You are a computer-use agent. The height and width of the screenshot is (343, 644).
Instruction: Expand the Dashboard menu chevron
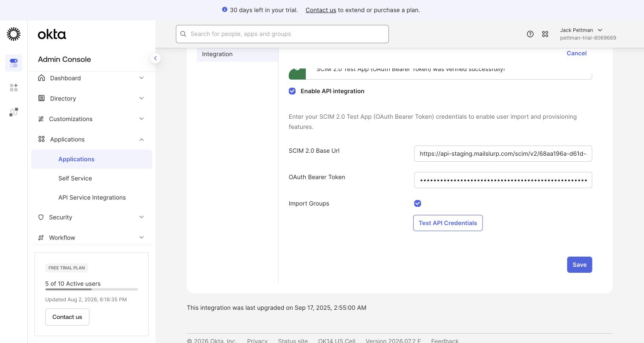tap(142, 78)
